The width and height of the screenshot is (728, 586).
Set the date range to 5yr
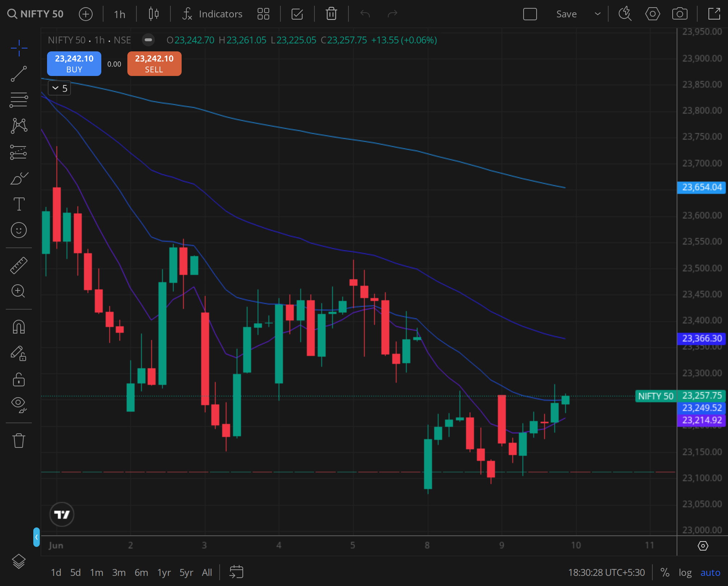point(186,573)
